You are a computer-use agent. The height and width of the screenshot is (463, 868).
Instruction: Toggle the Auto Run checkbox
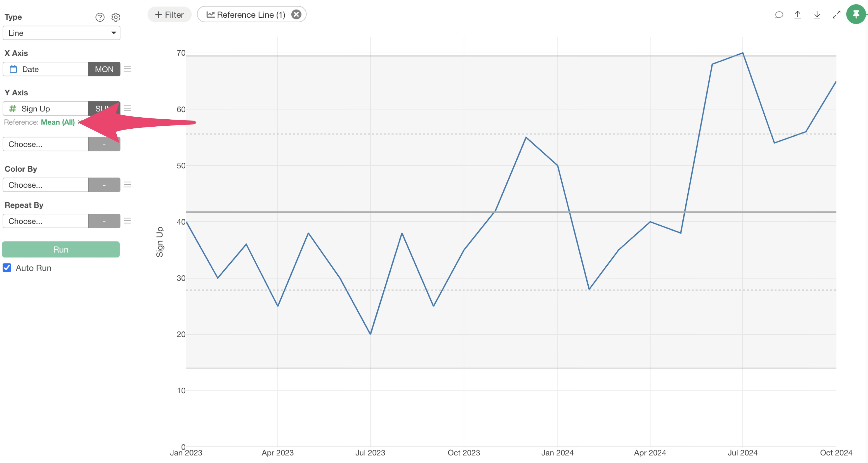coord(7,267)
